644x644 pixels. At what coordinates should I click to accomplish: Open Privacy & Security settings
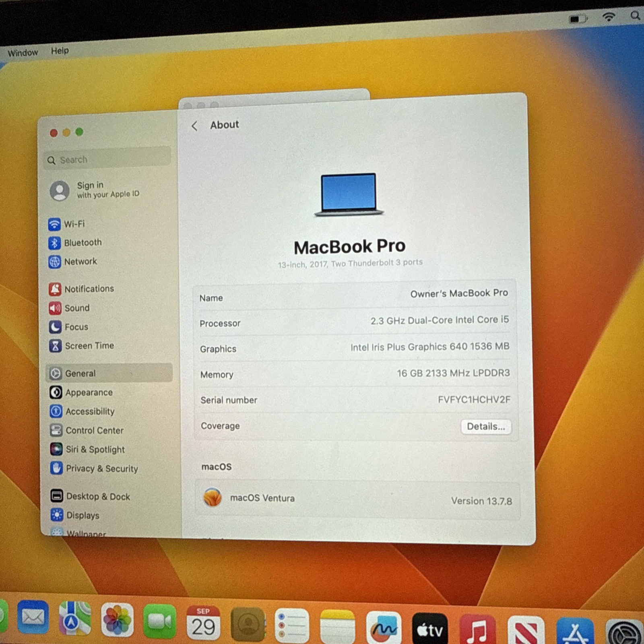point(95,468)
